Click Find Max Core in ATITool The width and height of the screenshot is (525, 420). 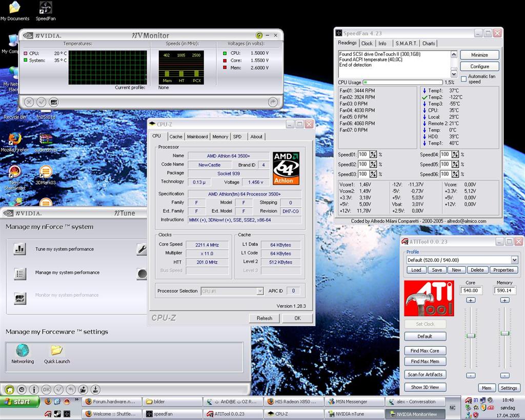coord(425,351)
